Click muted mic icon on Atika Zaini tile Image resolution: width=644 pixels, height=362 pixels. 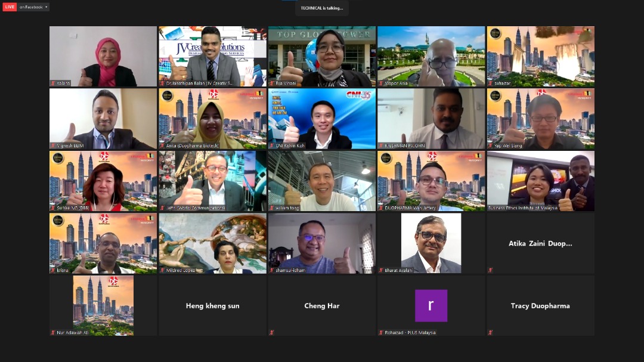click(491, 270)
